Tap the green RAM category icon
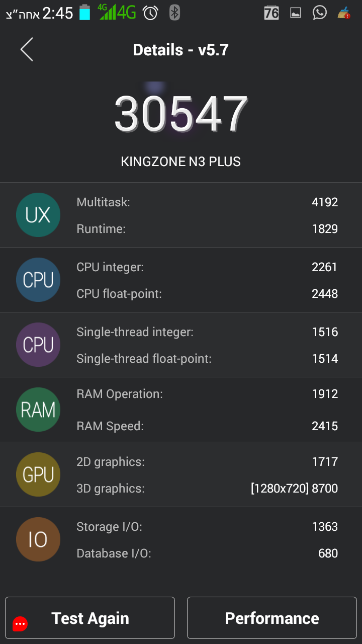This screenshot has width=362, height=644. (x=38, y=410)
